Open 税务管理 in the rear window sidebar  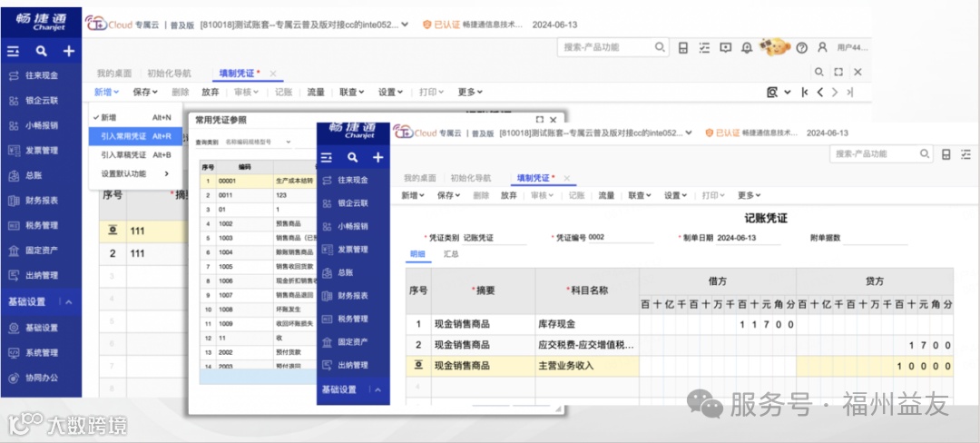(x=41, y=225)
